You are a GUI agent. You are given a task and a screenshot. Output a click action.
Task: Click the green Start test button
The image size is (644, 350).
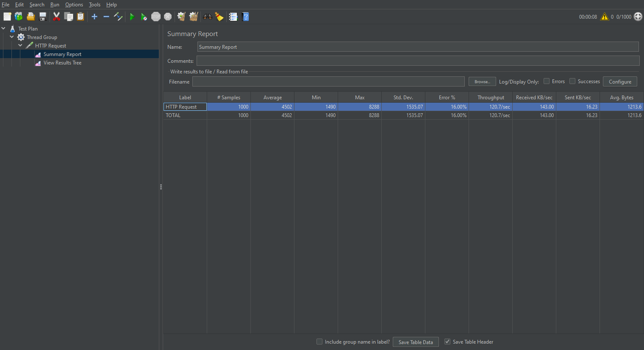pos(132,17)
